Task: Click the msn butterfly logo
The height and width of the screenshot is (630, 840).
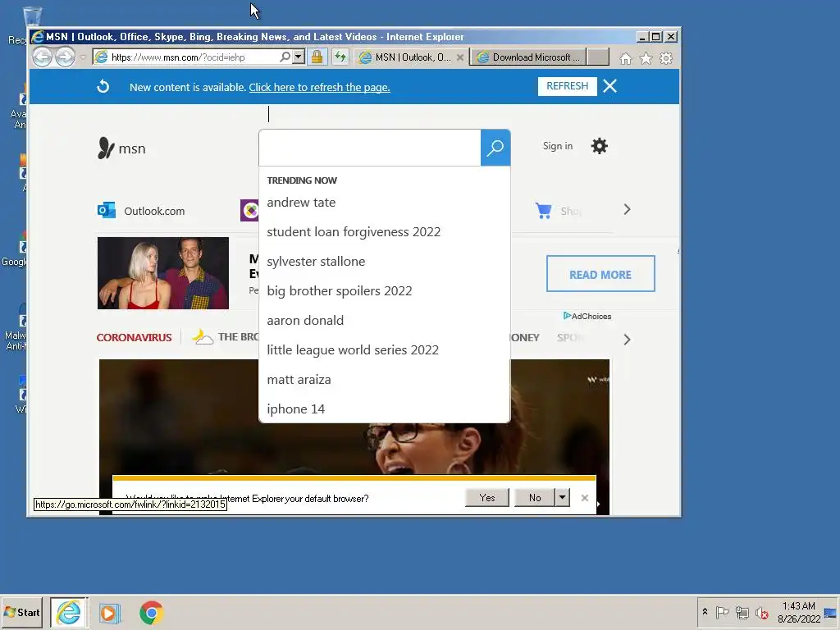Action: (121, 148)
